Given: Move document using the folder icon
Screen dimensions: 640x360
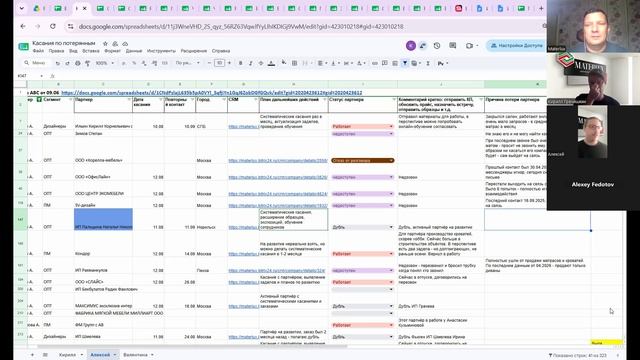Looking at the screenshot, I should [115, 43].
